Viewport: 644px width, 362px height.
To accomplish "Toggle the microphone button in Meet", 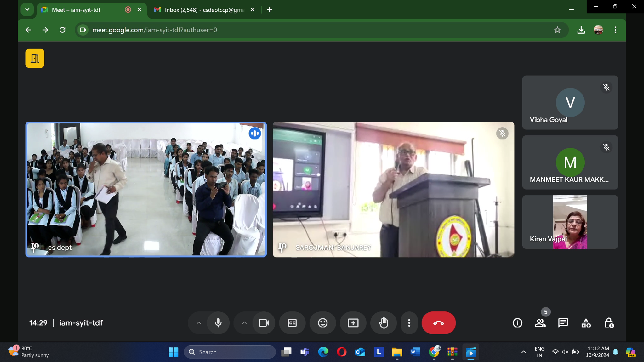I will tap(218, 323).
